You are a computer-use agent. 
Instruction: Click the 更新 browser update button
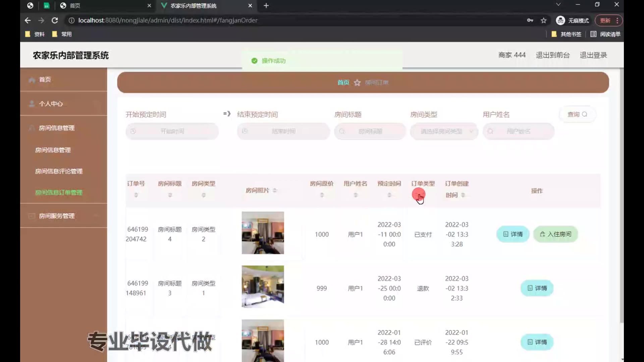pyautogui.click(x=605, y=20)
